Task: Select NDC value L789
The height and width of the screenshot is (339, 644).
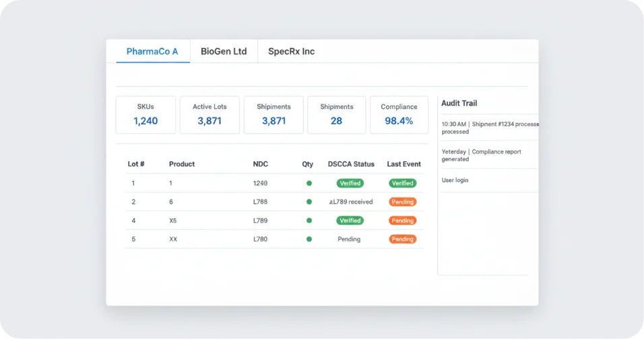Action: (261, 220)
